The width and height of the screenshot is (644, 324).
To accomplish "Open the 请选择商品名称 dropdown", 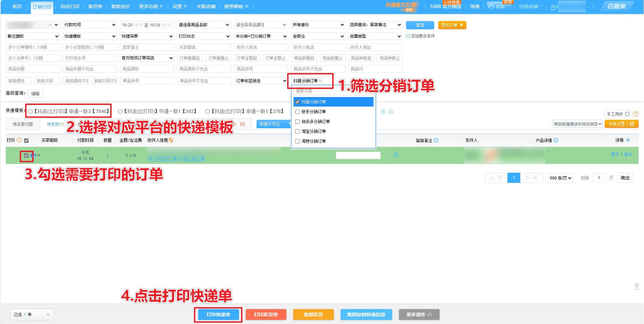I will 204,25.
